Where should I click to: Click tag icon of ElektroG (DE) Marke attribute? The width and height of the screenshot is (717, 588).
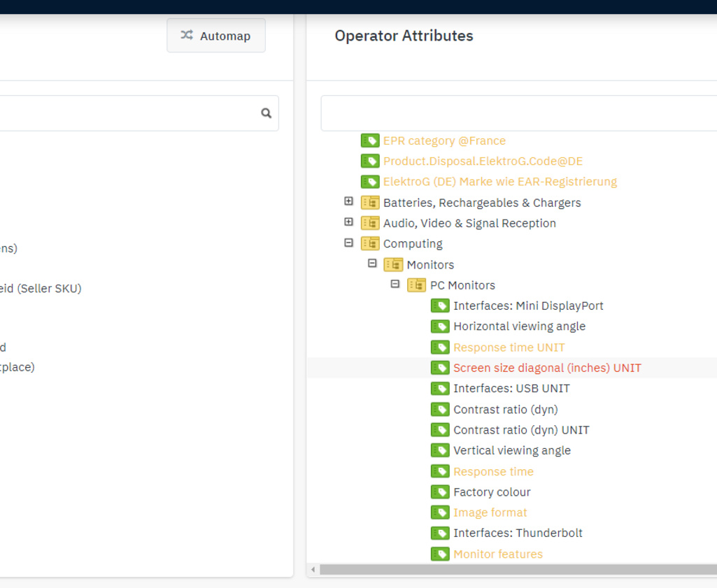[370, 182]
